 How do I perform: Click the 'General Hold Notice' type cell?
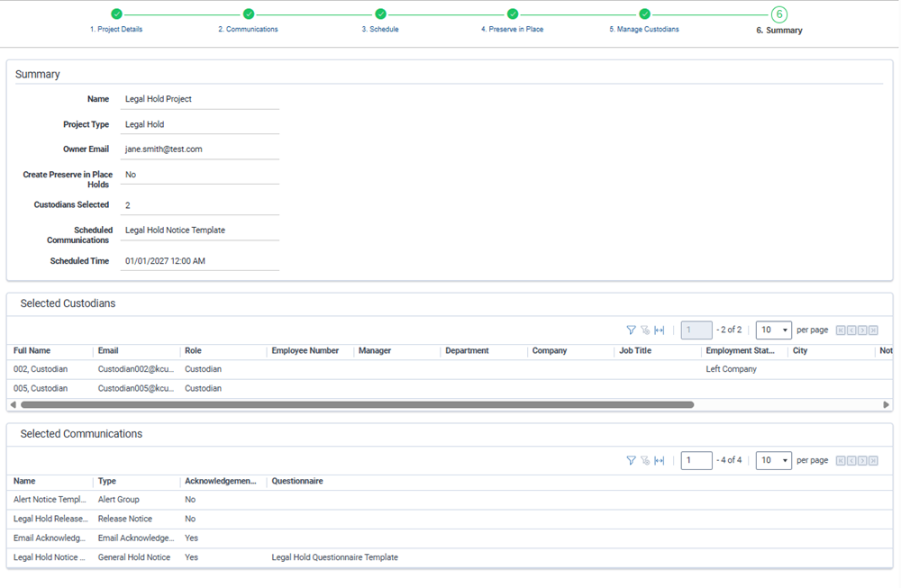tap(134, 557)
